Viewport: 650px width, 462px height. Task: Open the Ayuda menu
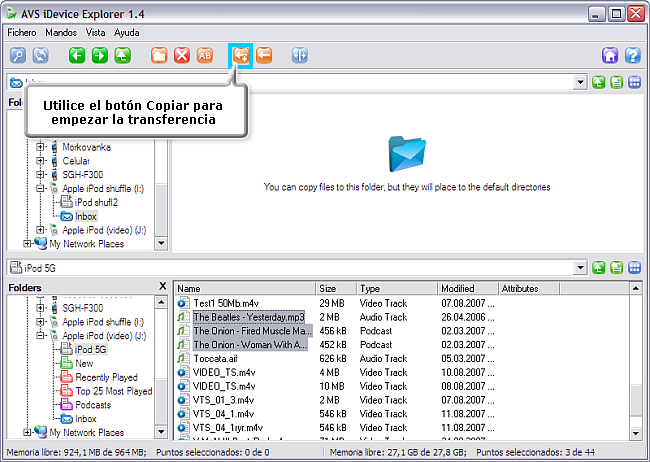tap(126, 32)
